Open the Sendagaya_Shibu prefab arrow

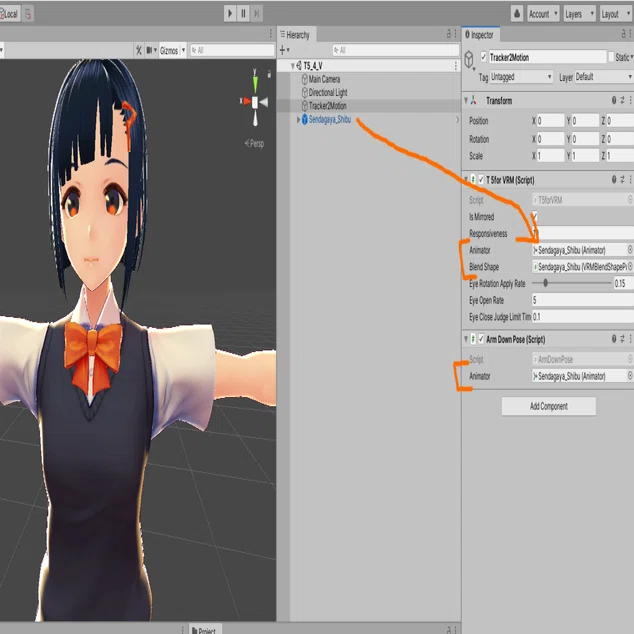point(457,119)
